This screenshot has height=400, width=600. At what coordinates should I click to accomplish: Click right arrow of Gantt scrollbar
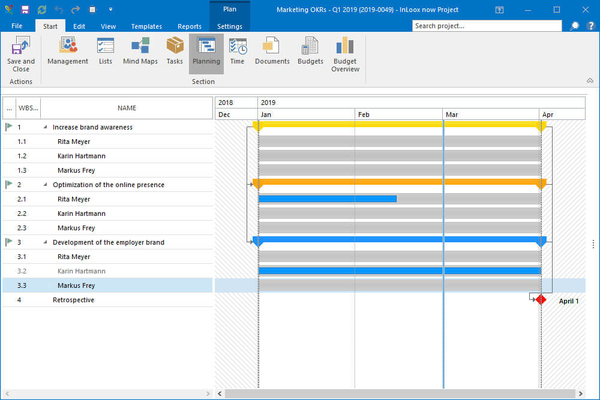tap(581, 393)
